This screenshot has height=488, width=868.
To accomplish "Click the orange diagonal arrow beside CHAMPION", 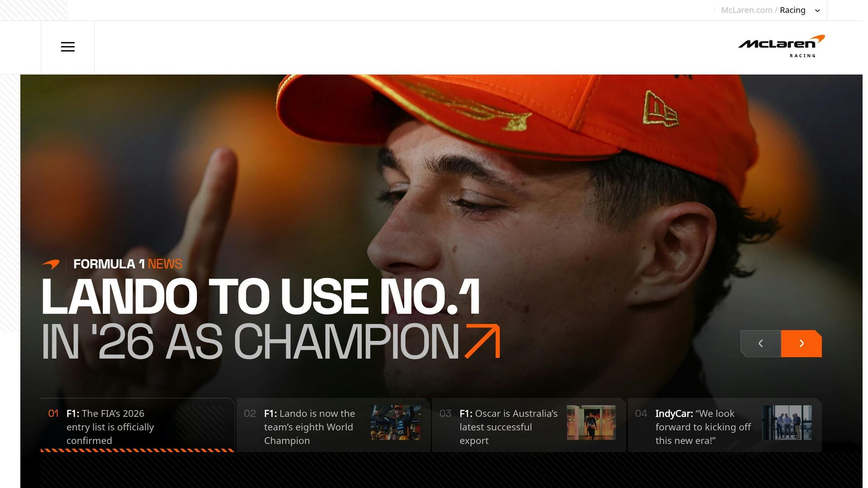I will (482, 341).
